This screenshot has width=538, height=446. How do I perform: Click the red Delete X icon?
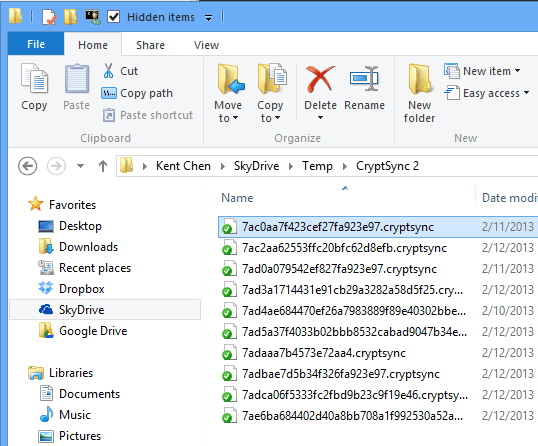point(320,79)
